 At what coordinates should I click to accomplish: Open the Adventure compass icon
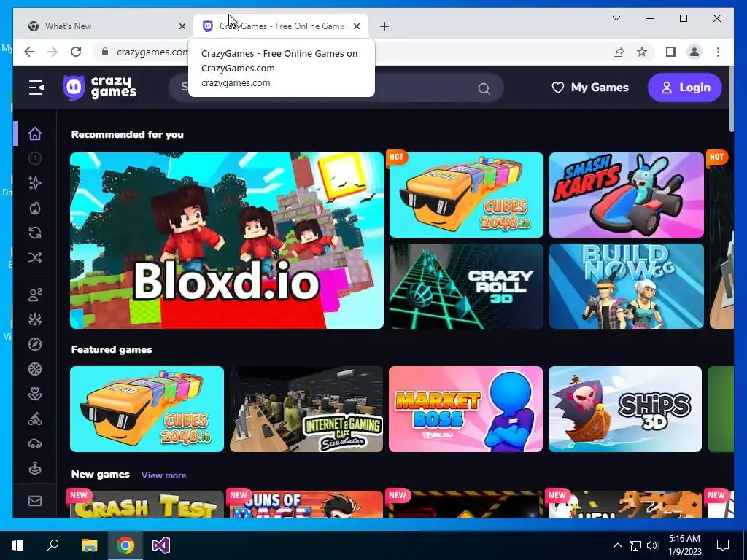pyautogui.click(x=35, y=344)
